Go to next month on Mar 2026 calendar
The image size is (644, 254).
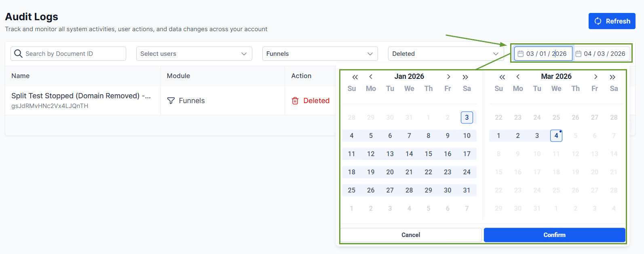point(595,77)
